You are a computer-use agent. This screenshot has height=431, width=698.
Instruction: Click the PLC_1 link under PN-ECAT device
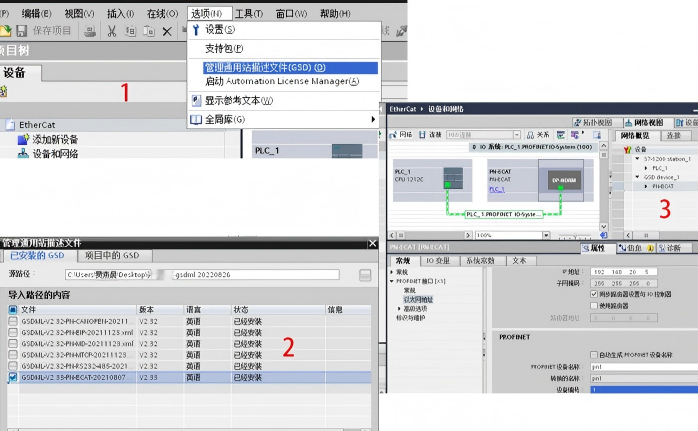pyautogui.click(x=497, y=189)
